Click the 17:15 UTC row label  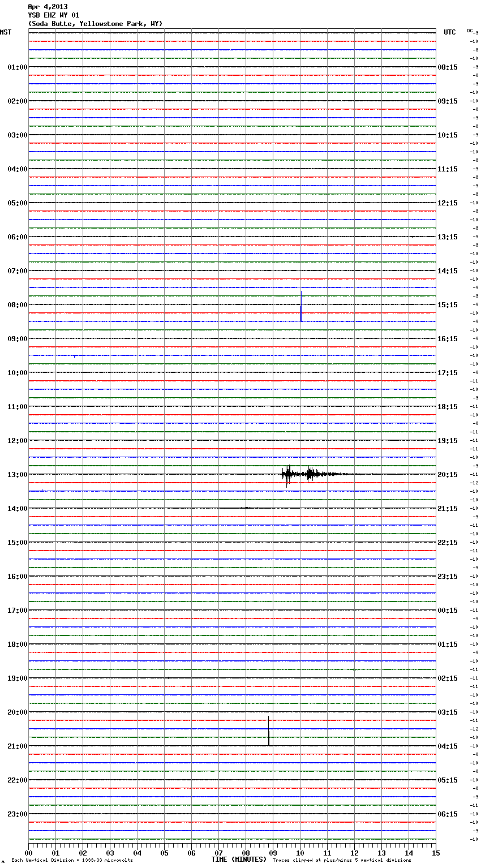[x=448, y=373]
